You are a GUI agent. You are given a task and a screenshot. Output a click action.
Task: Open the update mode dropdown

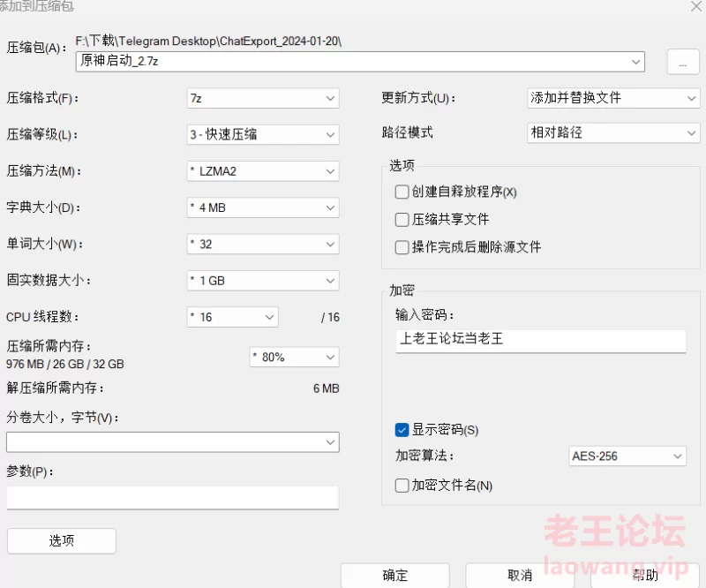613,98
